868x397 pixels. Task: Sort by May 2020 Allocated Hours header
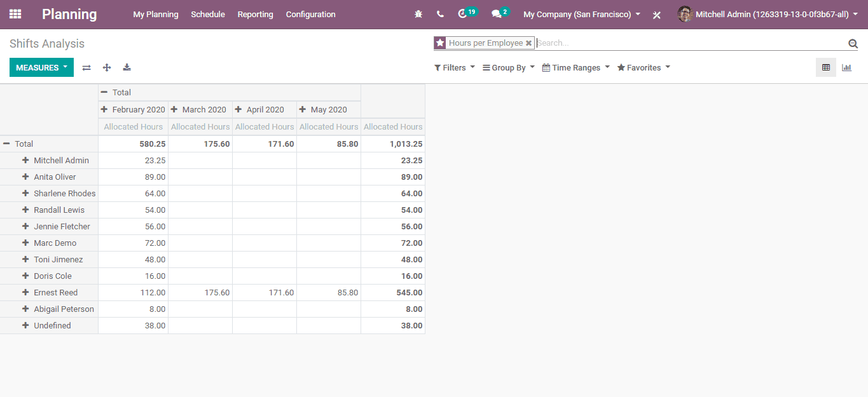[x=328, y=126]
